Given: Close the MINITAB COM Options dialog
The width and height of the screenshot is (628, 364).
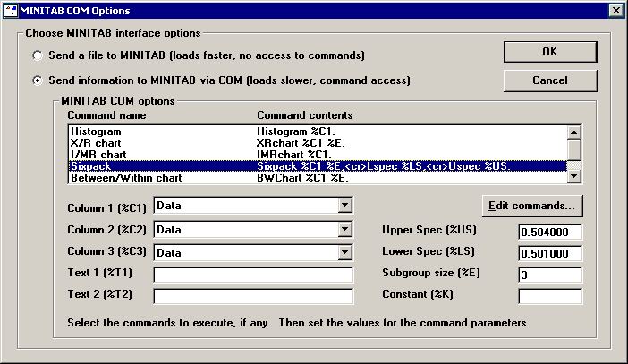Looking at the screenshot, I should [x=615, y=10].
